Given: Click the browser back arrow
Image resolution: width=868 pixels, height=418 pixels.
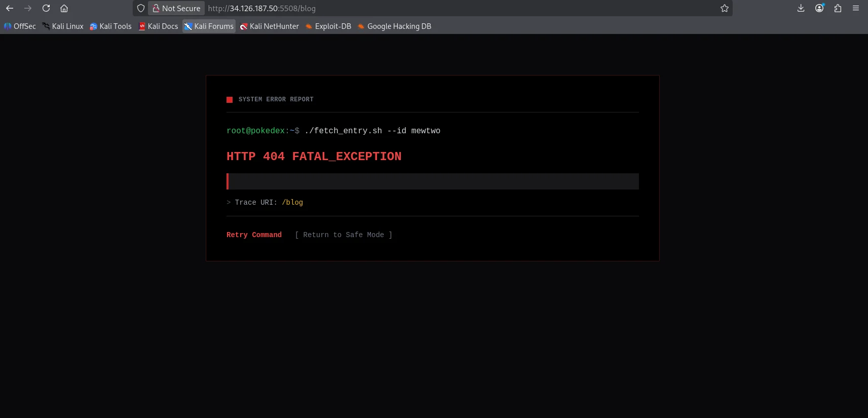Looking at the screenshot, I should 10,8.
